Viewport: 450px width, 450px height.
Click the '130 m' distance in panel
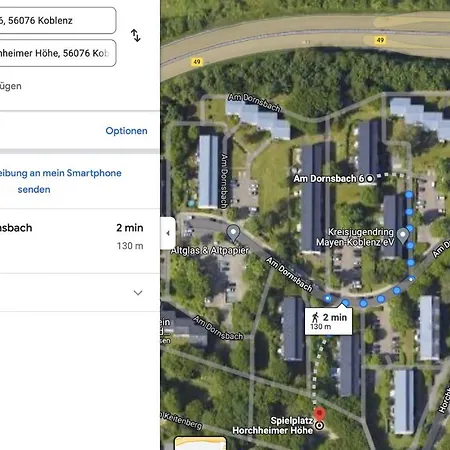point(130,246)
